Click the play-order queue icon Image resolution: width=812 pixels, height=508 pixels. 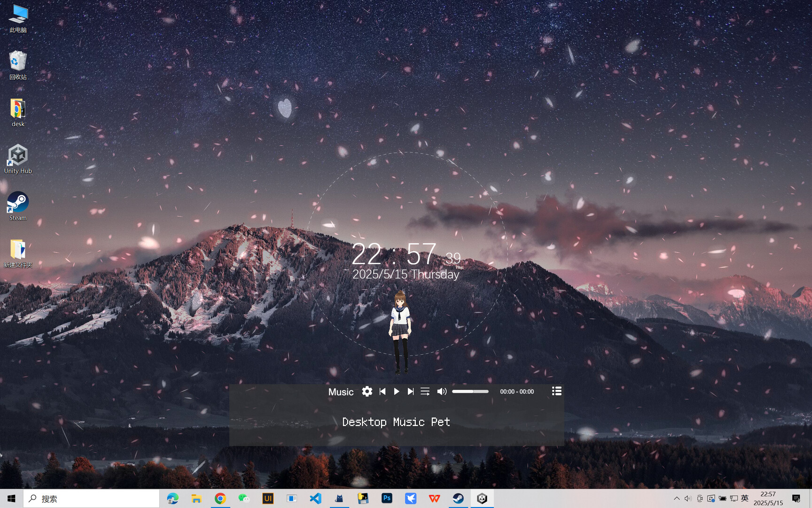[425, 391]
